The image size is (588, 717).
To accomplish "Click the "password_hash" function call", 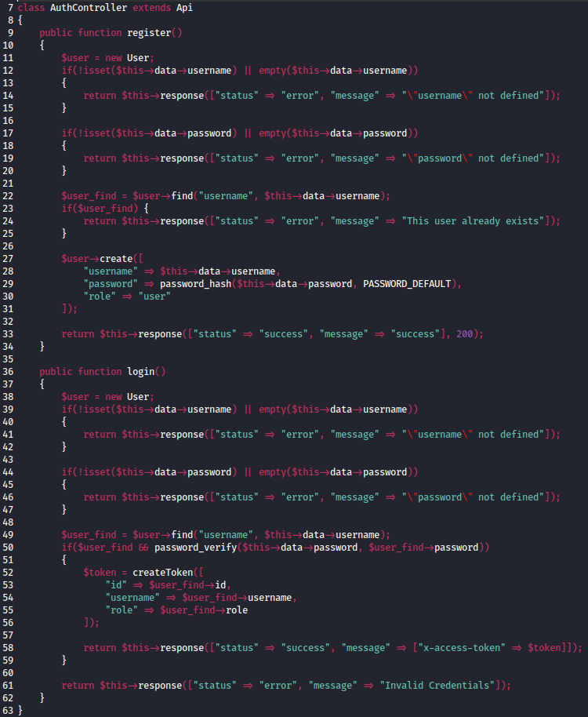I will click(195, 283).
